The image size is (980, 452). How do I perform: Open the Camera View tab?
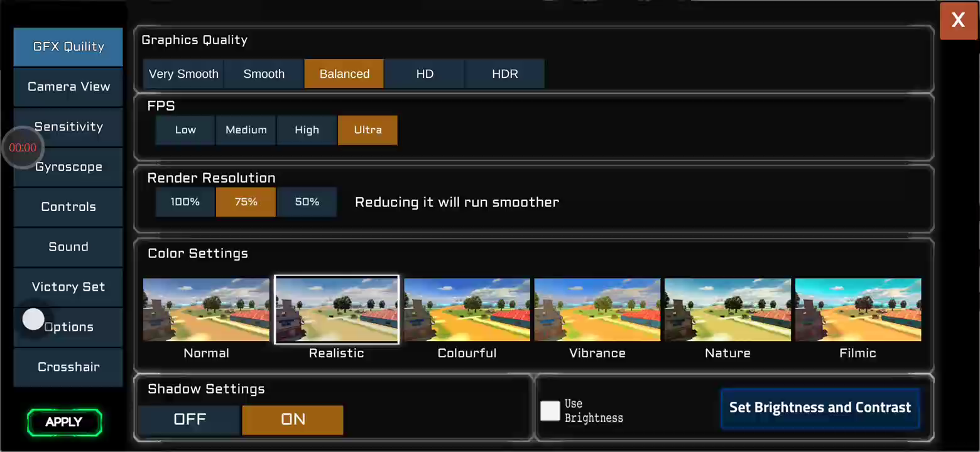pos(68,87)
